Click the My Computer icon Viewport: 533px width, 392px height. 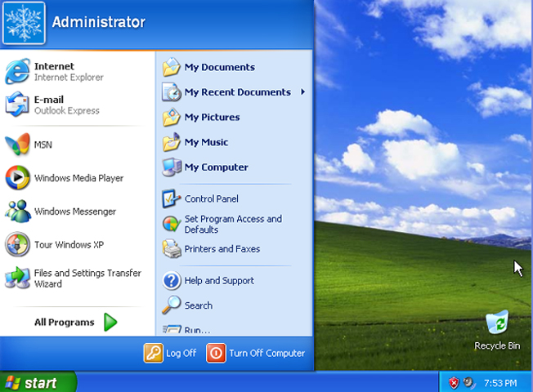[172, 167]
